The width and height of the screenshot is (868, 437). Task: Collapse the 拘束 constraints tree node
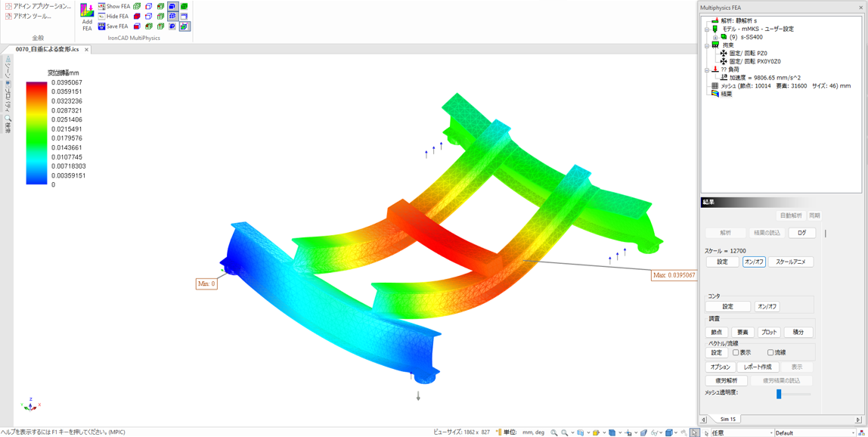coord(707,45)
